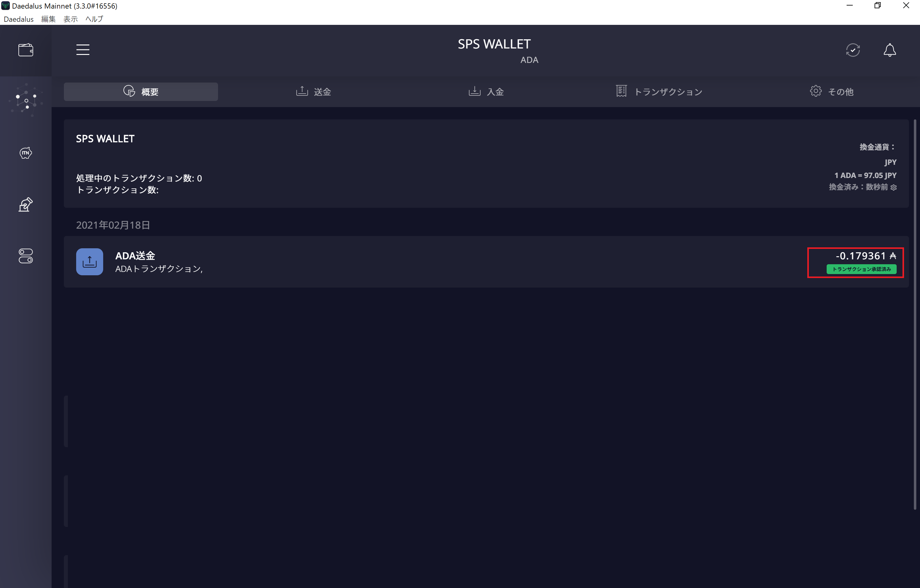The width and height of the screenshot is (920, 588).
Task: Open the voting registration sidebar icon
Action: (x=25, y=205)
